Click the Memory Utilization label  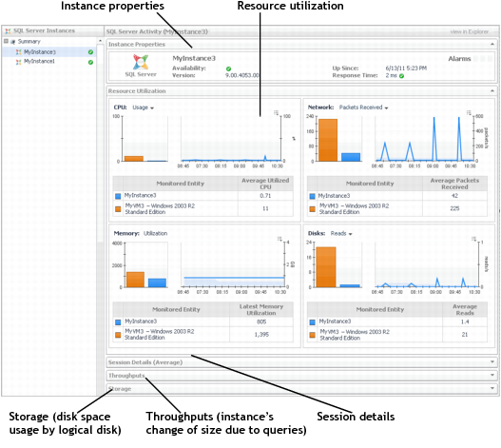(155, 233)
